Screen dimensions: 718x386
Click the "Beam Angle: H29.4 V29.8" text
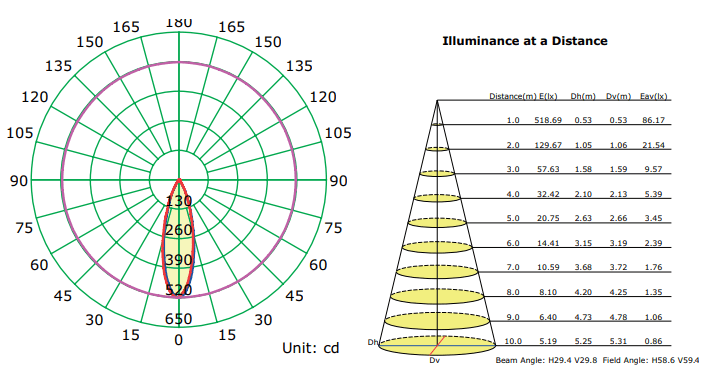[x=546, y=360]
